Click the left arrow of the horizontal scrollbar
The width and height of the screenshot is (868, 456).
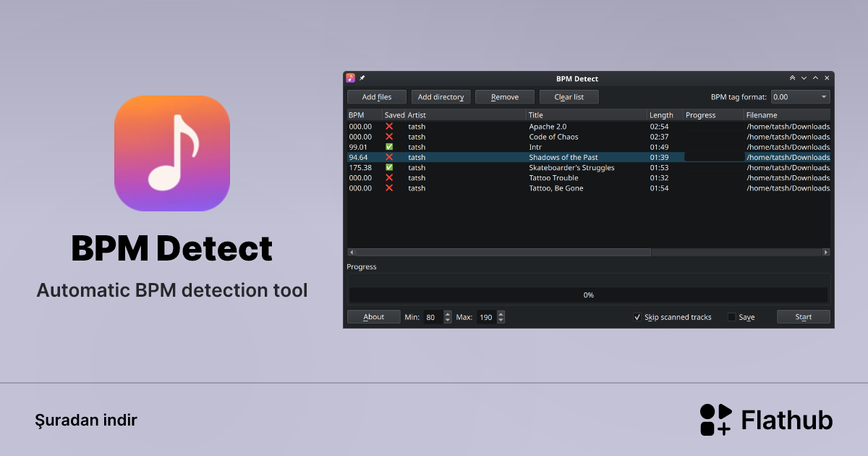tap(351, 252)
